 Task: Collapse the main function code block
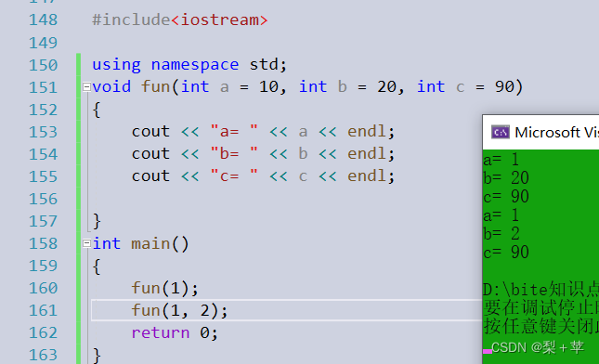pos(86,243)
